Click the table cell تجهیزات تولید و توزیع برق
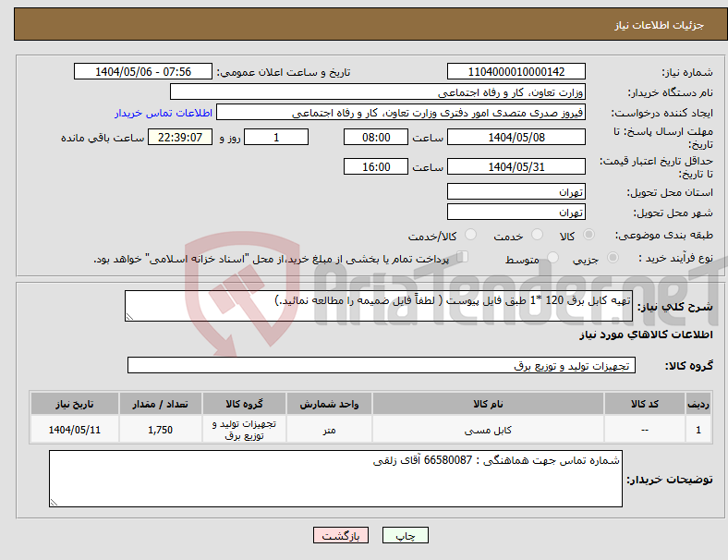The height and width of the screenshot is (560, 728). click(x=244, y=430)
